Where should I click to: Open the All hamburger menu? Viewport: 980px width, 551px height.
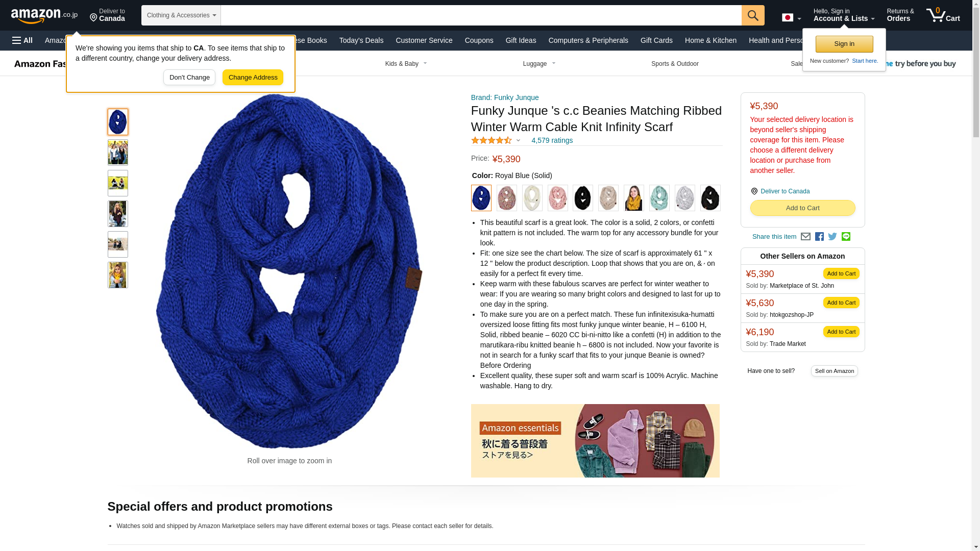pos(22,40)
